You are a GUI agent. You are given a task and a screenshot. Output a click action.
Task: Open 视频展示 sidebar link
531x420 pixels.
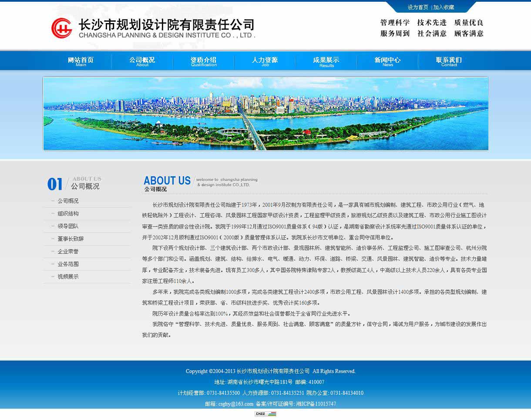68,277
